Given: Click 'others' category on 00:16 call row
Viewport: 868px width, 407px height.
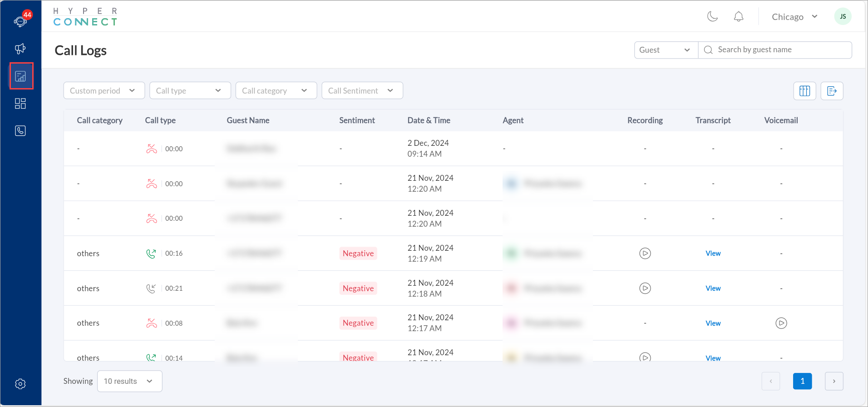Looking at the screenshot, I should click(x=88, y=253).
